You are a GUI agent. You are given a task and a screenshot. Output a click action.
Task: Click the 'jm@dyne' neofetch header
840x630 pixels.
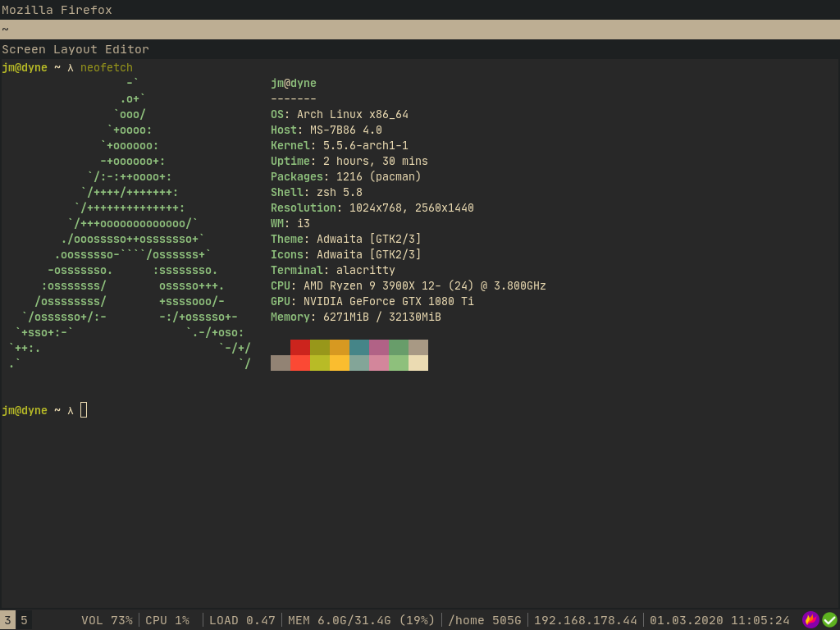pyautogui.click(x=294, y=83)
